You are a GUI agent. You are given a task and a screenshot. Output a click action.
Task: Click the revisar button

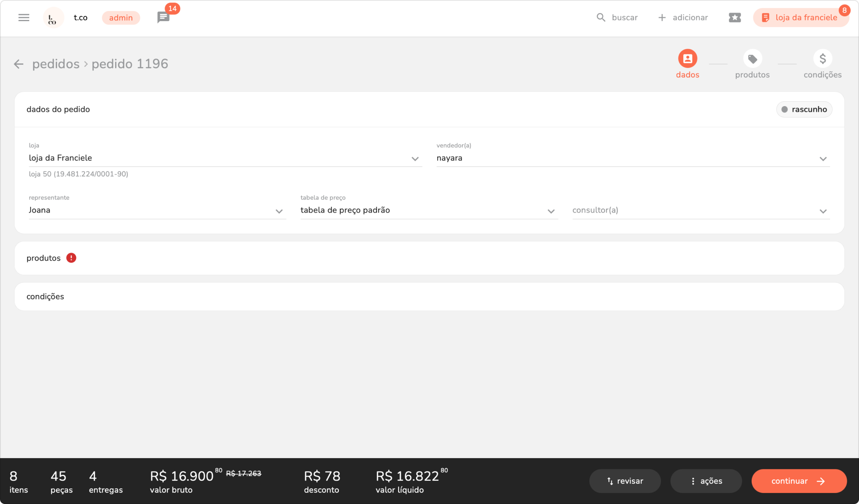click(x=625, y=481)
